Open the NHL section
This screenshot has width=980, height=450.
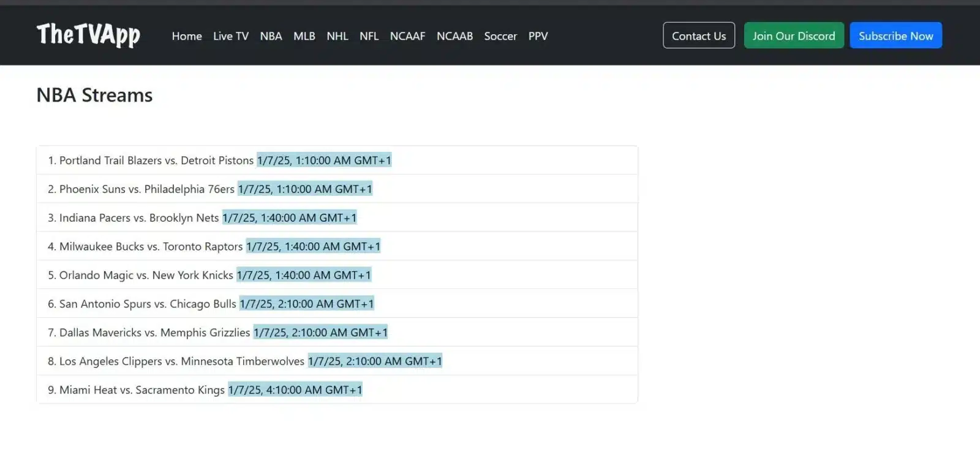click(337, 36)
